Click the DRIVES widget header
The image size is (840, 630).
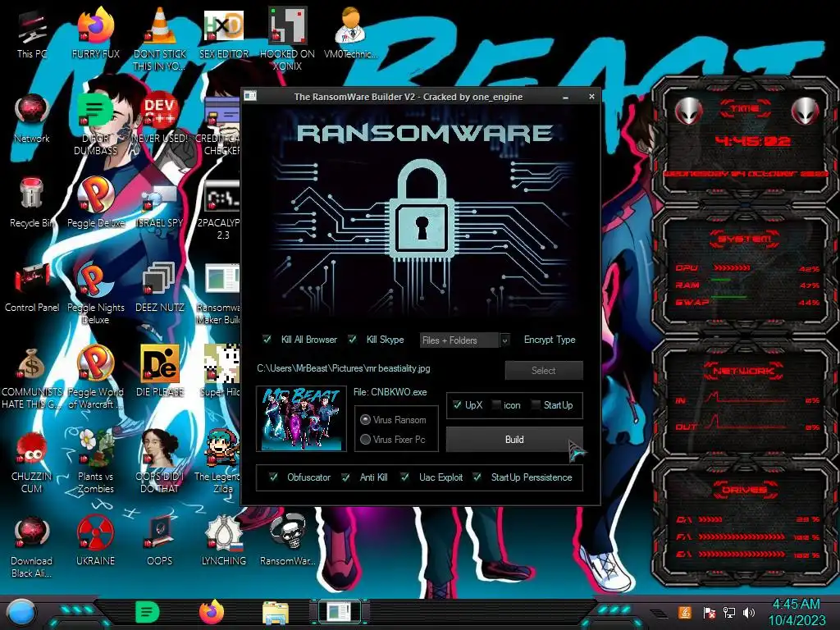click(745, 490)
